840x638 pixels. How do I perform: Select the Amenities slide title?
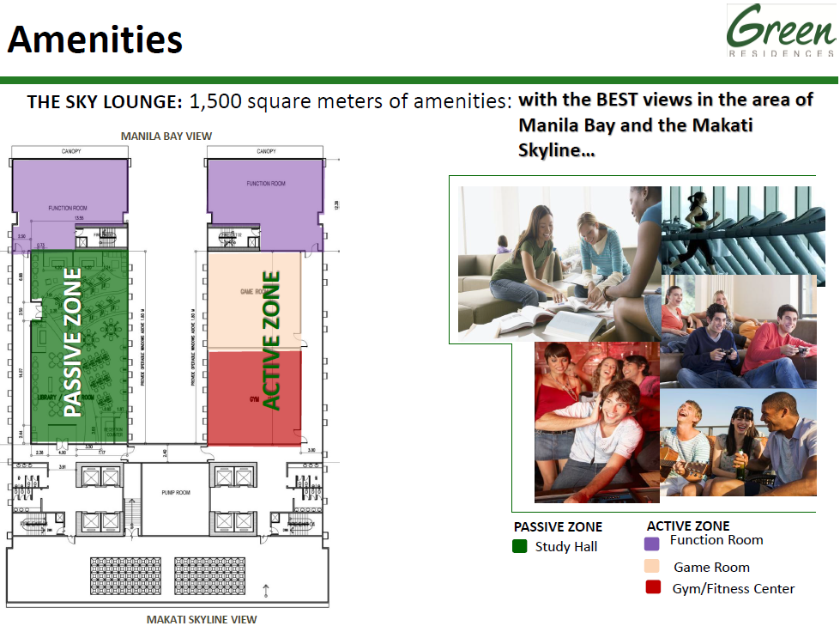[x=94, y=39]
